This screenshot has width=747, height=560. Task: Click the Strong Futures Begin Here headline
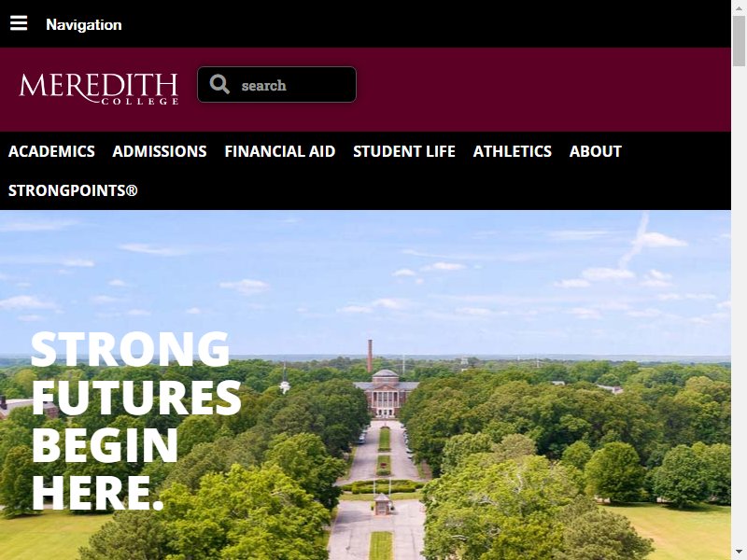click(135, 421)
